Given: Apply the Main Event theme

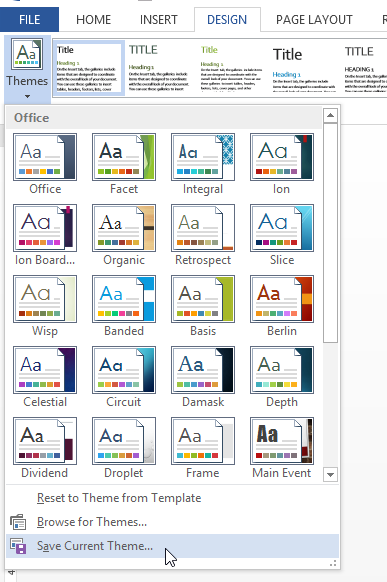Looking at the screenshot, I should click(282, 441).
